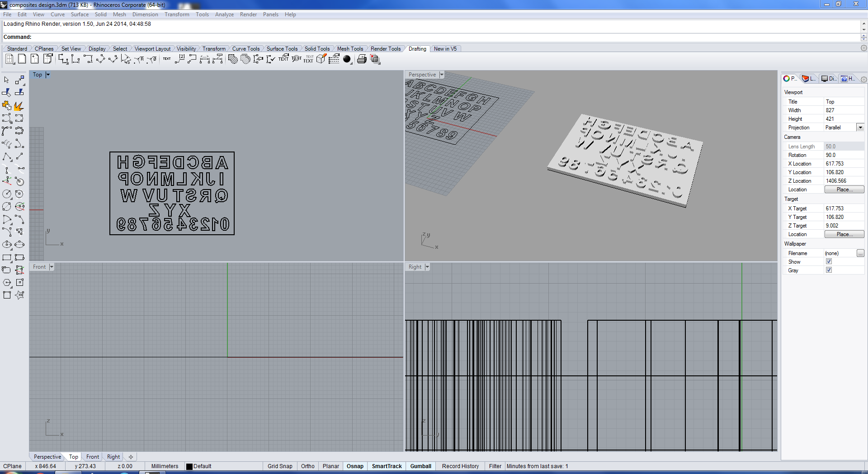The width and height of the screenshot is (868, 474).
Task: Click the black render sphere icon
Action: point(347,59)
